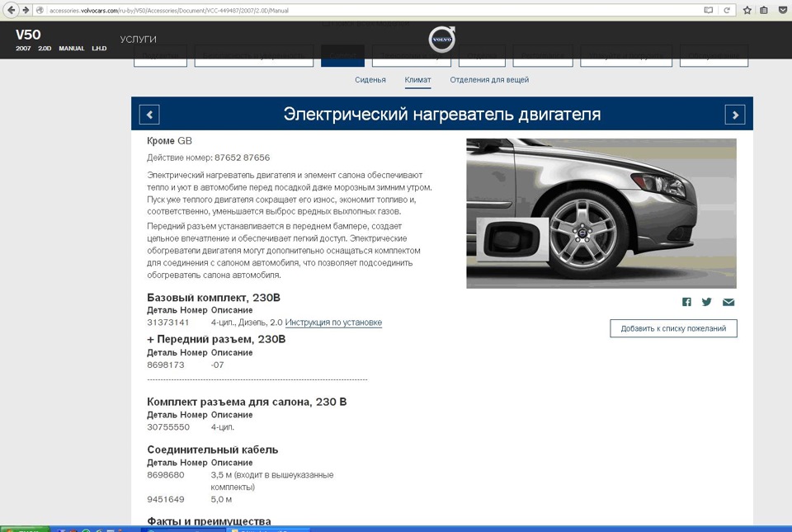The height and width of the screenshot is (532, 792).
Task: Click the 2007 year label in header
Action: click(23, 49)
